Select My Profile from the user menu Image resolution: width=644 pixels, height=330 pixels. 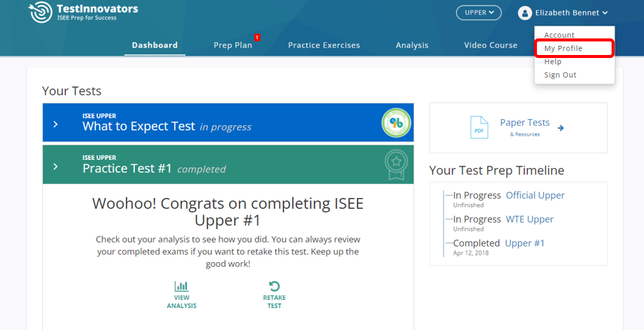563,48
